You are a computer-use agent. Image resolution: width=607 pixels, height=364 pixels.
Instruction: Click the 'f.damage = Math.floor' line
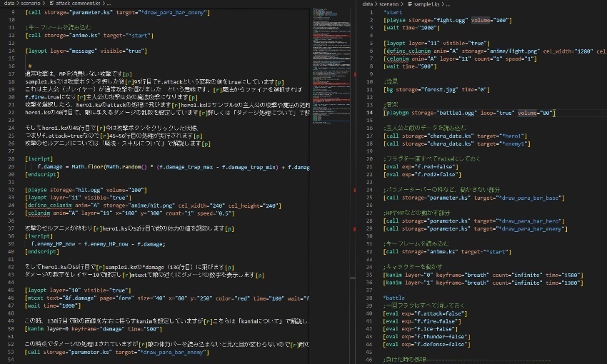[174, 167]
